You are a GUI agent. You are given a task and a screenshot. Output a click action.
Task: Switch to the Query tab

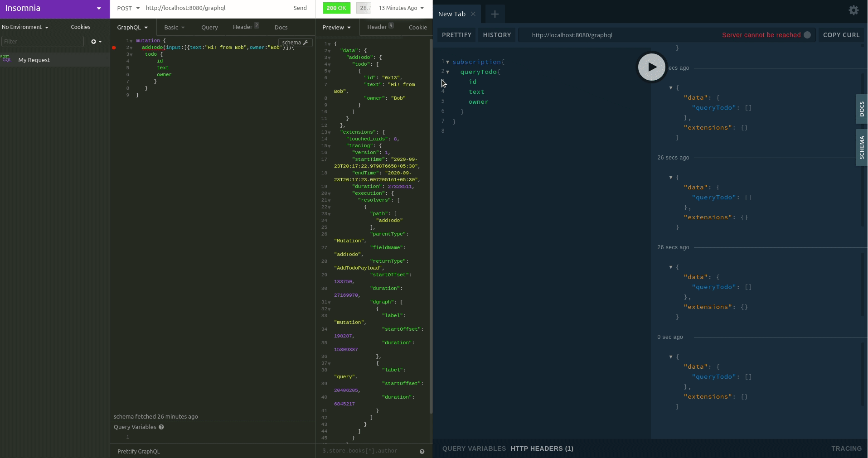tap(209, 27)
